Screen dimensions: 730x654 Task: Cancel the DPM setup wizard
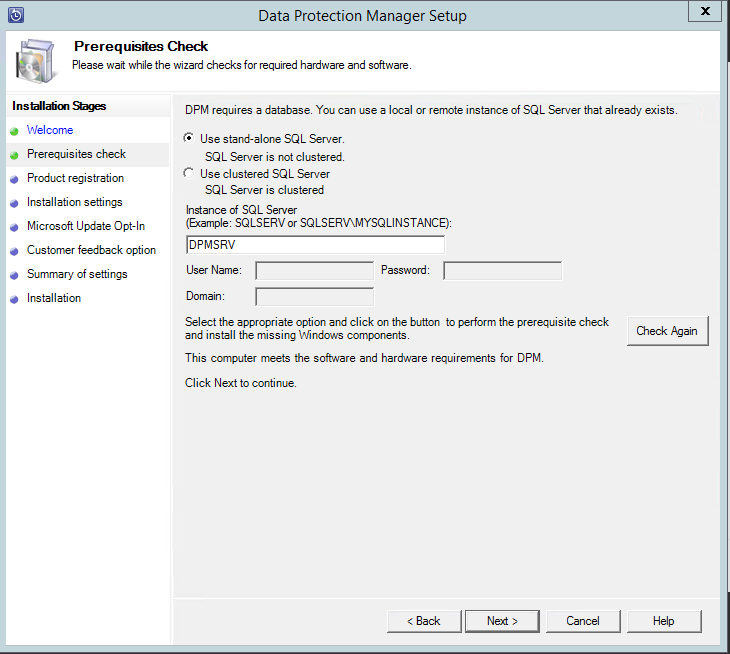(583, 621)
